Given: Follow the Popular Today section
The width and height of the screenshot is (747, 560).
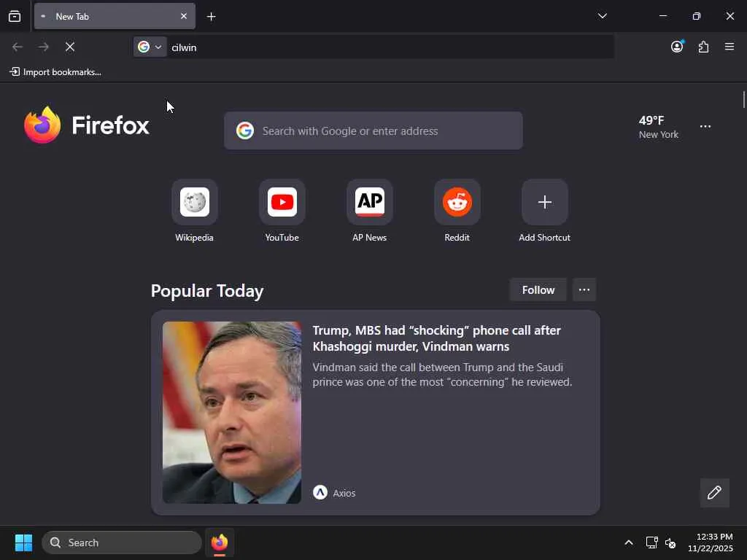Looking at the screenshot, I should click(538, 290).
